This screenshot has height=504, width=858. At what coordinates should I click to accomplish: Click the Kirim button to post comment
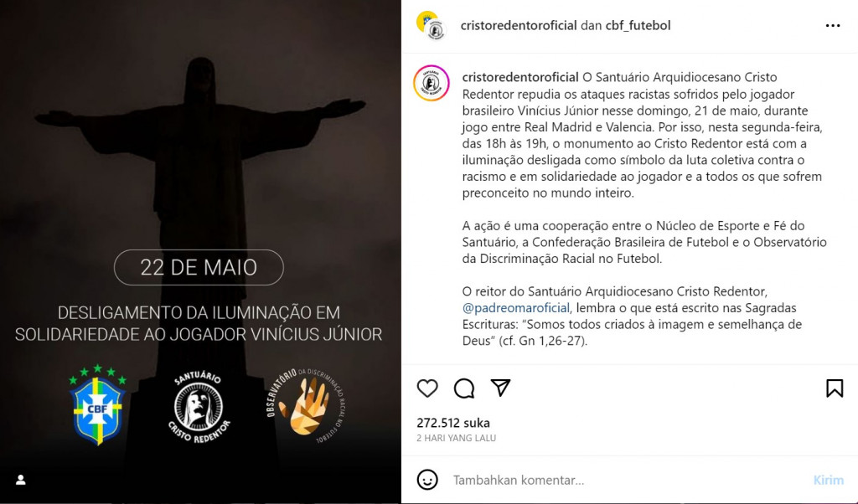coord(829,480)
